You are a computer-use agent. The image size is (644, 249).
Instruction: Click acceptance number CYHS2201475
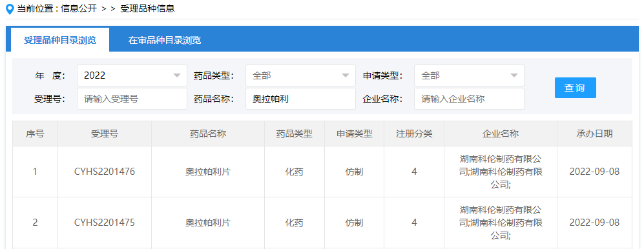tap(105, 223)
